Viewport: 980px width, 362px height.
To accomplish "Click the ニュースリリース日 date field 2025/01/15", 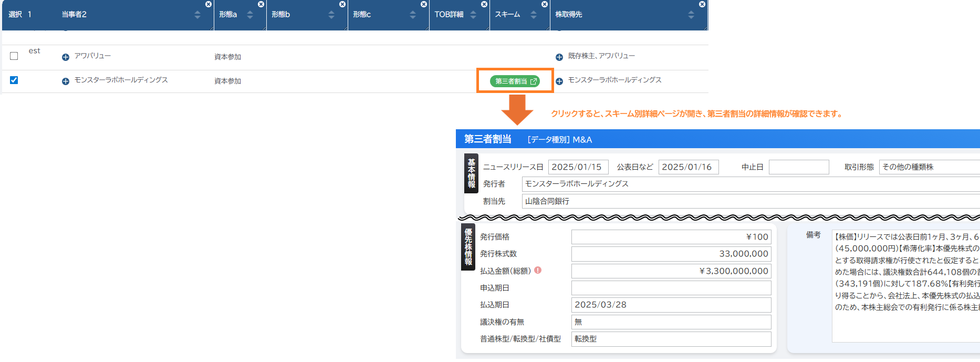I will 578,167.
